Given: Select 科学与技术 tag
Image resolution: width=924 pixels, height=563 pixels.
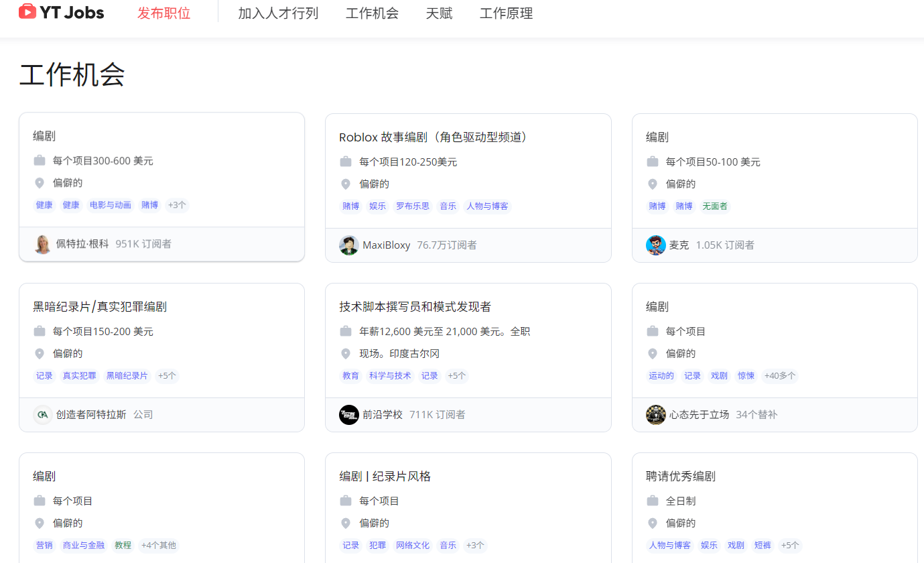Looking at the screenshot, I should pos(390,376).
